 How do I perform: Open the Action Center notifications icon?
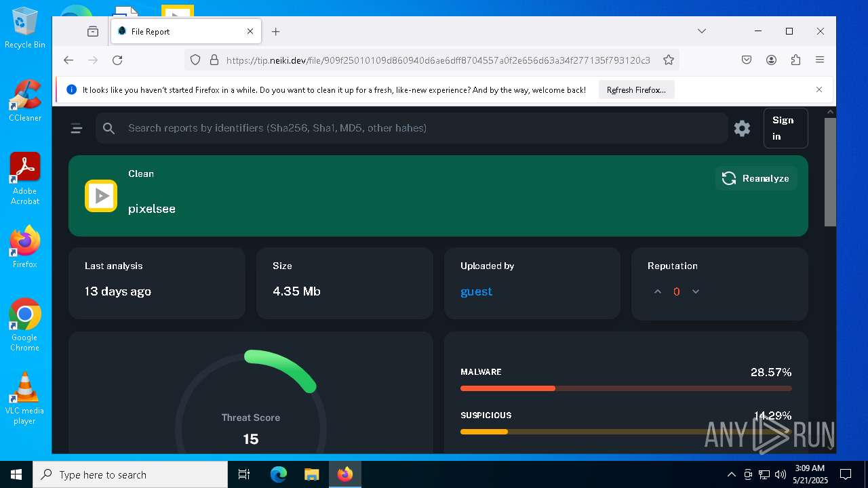click(846, 474)
